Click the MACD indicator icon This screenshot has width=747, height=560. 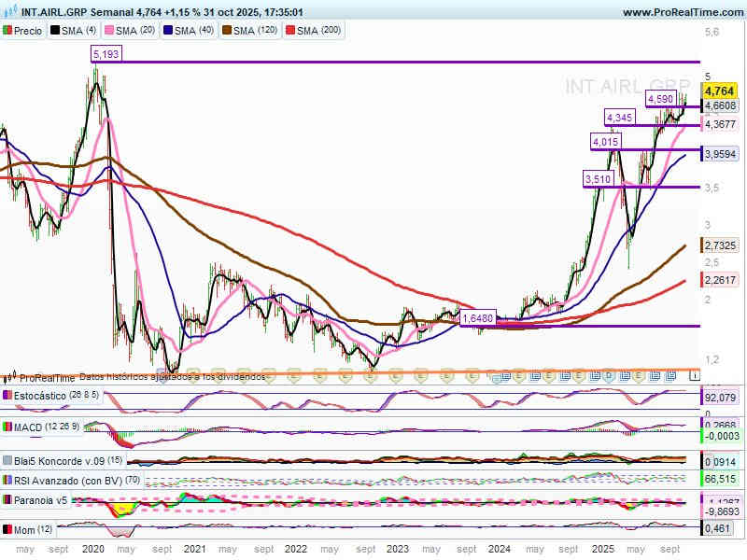8,427
